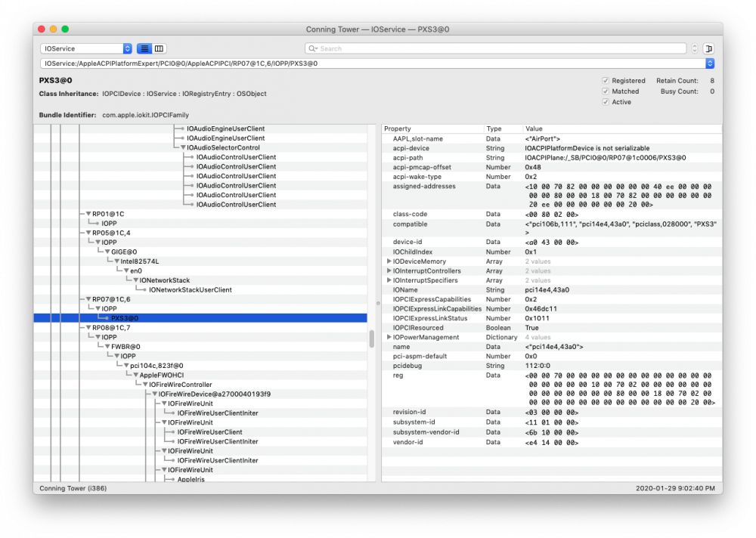Select the first IOAudioEngineUserClient entry
Image resolution: width=756 pixels, height=538 pixels.
(225, 128)
